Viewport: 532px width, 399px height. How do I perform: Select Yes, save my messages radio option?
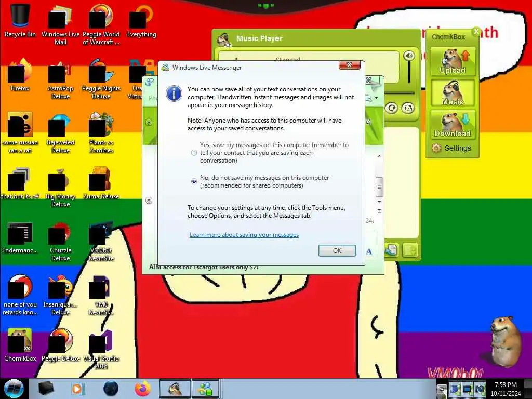194,153
